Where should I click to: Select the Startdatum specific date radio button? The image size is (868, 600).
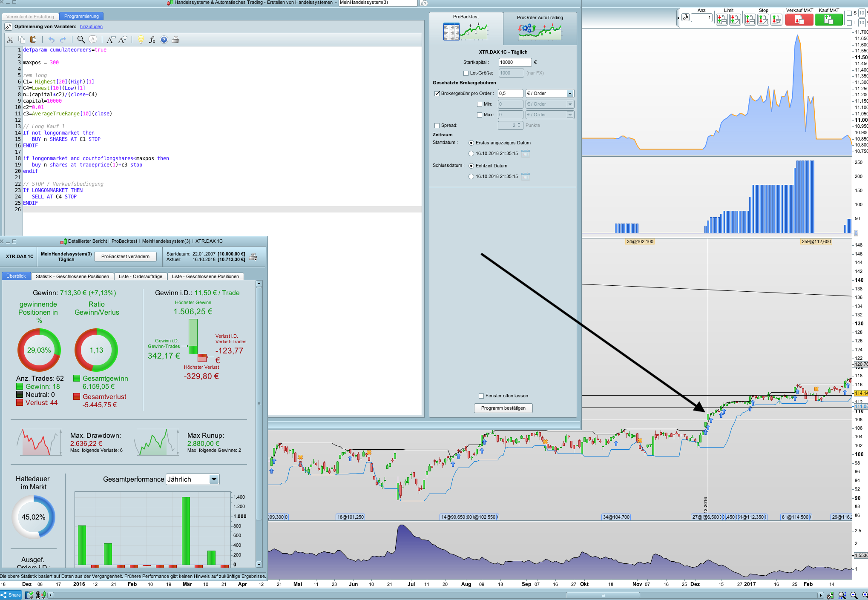[471, 154]
